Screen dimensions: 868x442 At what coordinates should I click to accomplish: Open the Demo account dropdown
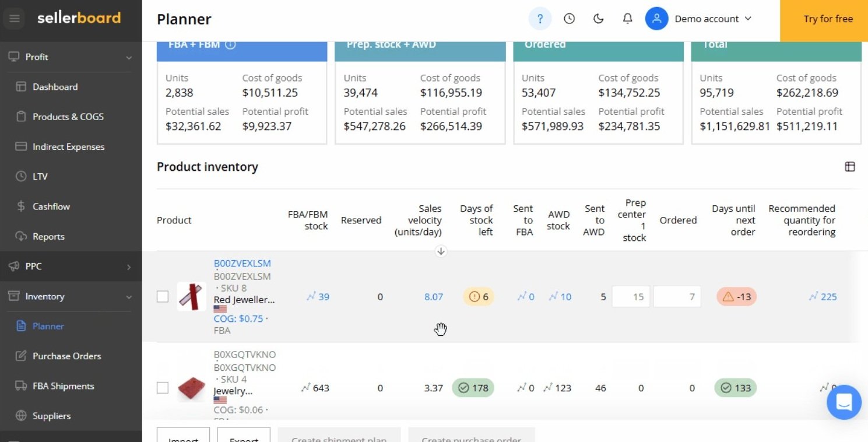click(x=713, y=19)
